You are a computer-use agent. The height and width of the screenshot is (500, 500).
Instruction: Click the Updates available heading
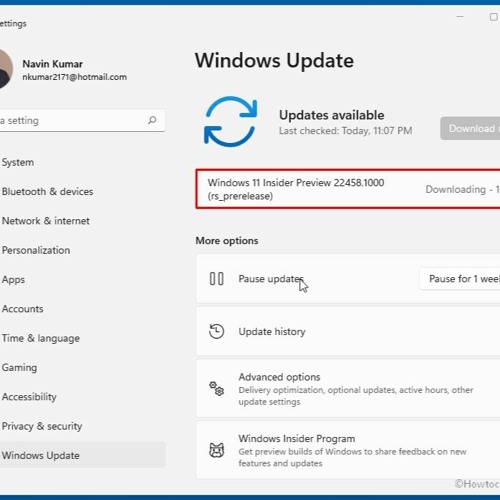click(332, 115)
